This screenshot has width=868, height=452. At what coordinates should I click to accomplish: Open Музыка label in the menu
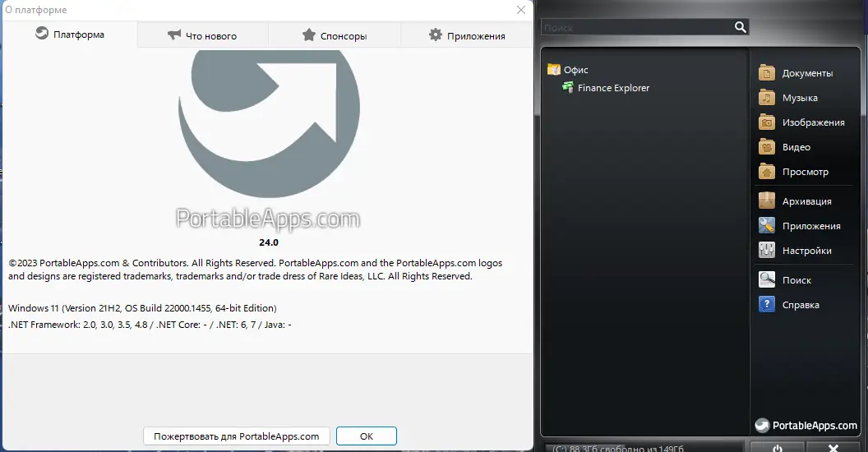coord(800,98)
